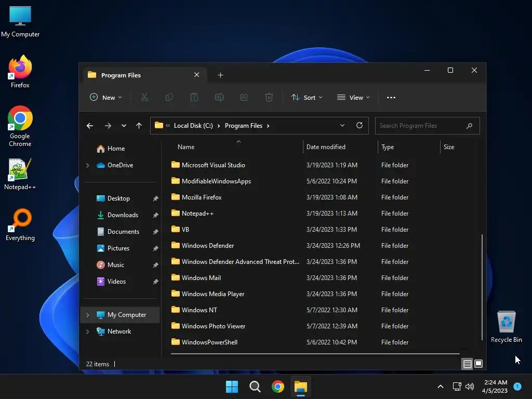Open taskbar Search
The width and height of the screenshot is (532, 399).
[x=255, y=387]
